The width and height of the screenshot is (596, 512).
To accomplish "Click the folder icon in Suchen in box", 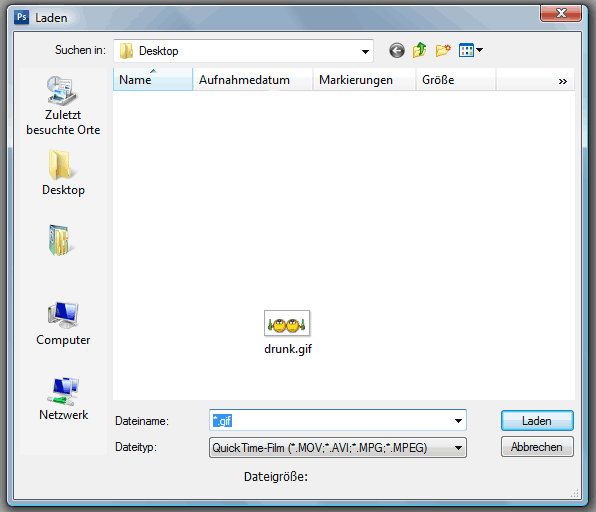I will [126, 51].
